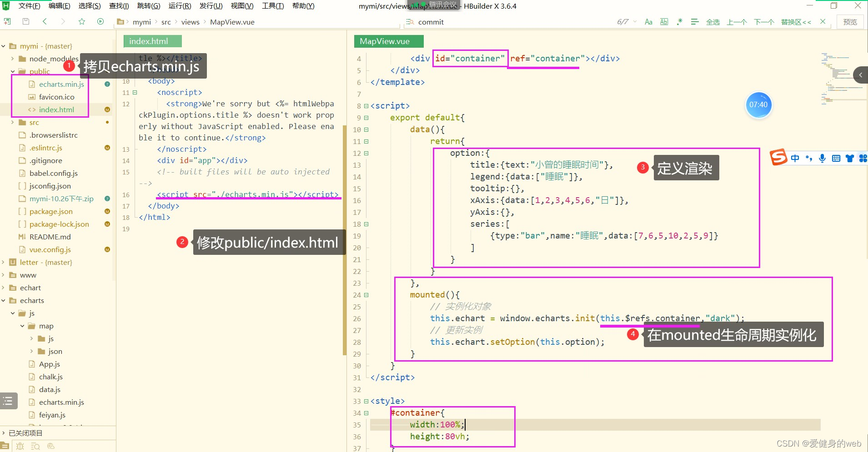Open package.json from project tree
Screen dimensions: 868x452
pos(51,211)
